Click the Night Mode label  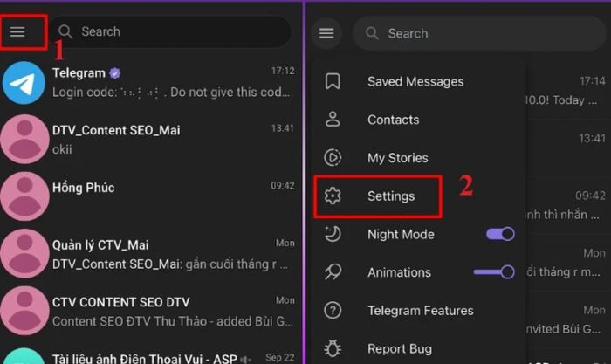click(401, 234)
